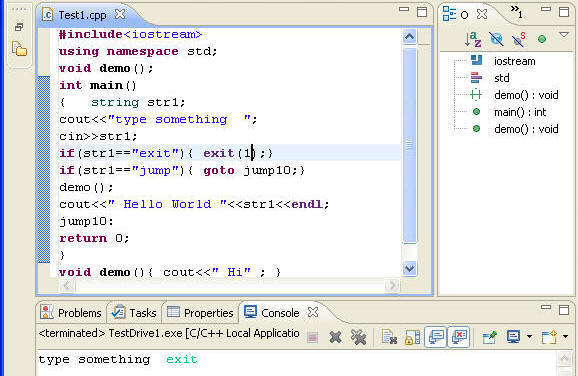Select iostream in the Outline tree

(514, 61)
